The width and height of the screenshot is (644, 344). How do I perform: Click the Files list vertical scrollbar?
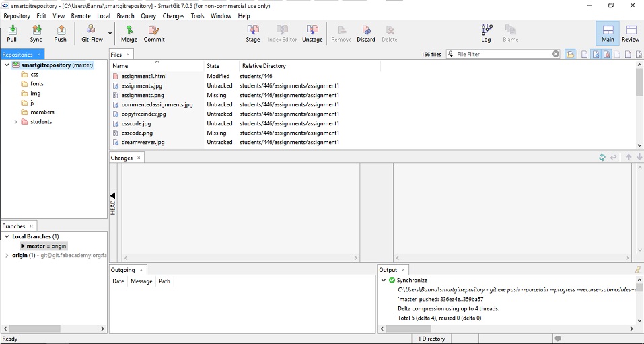coord(639,82)
